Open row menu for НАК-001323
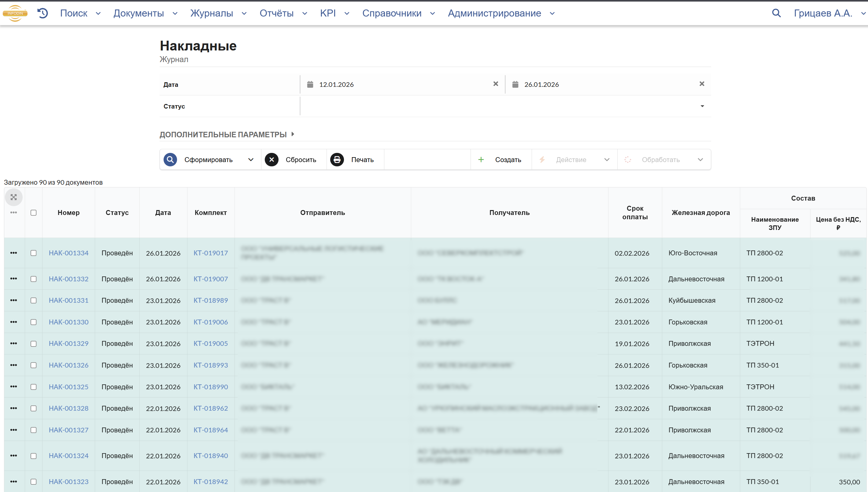This screenshot has height=492, width=868. (13, 482)
